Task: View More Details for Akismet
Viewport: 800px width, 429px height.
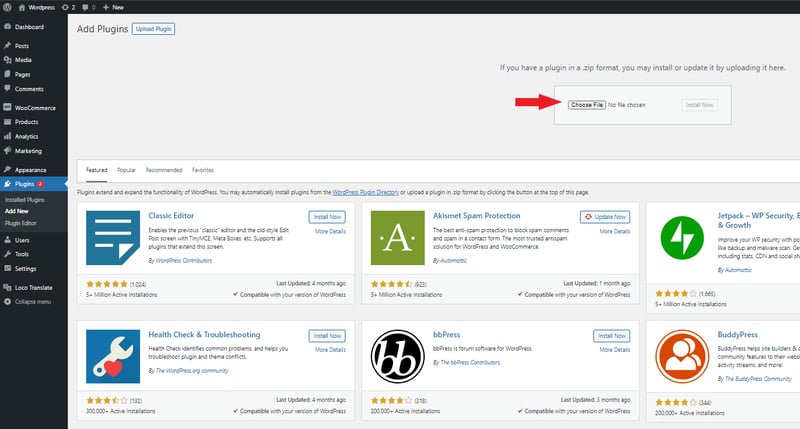Action: (615, 232)
